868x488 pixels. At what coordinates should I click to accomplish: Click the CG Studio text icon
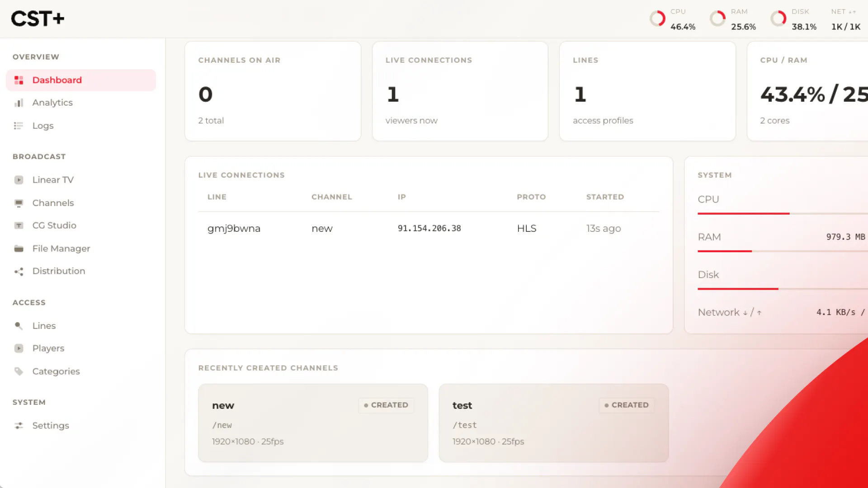click(19, 225)
